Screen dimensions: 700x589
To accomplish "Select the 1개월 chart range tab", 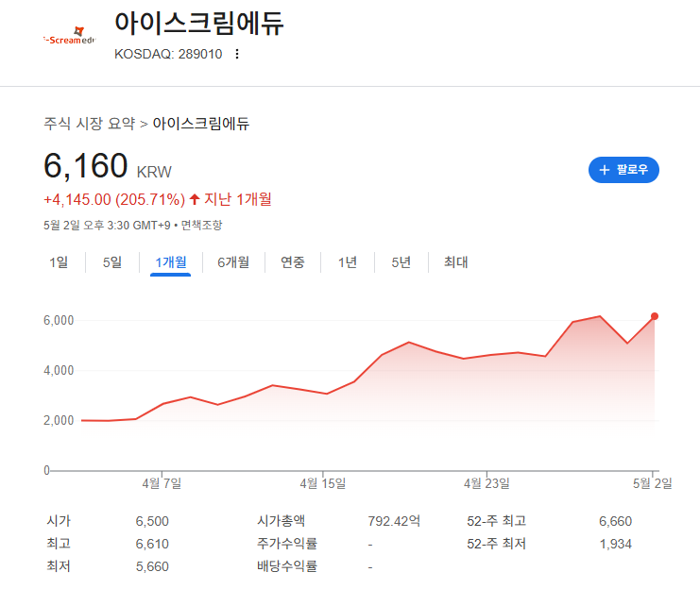I will (171, 262).
